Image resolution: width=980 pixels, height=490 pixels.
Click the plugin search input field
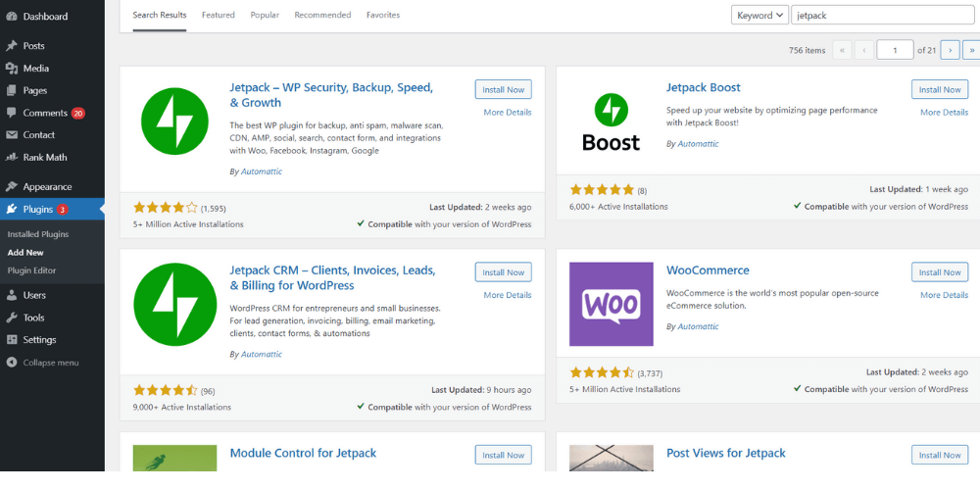coord(882,15)
